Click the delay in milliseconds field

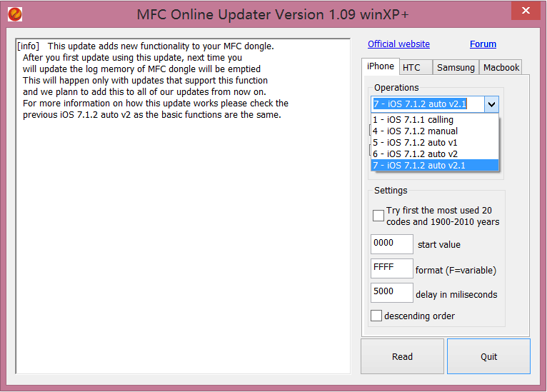point(391,293)
